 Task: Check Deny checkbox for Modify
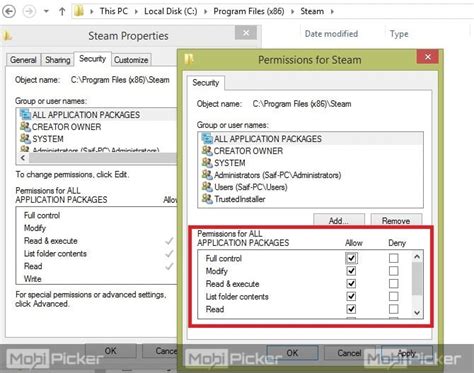coord(393,271)
